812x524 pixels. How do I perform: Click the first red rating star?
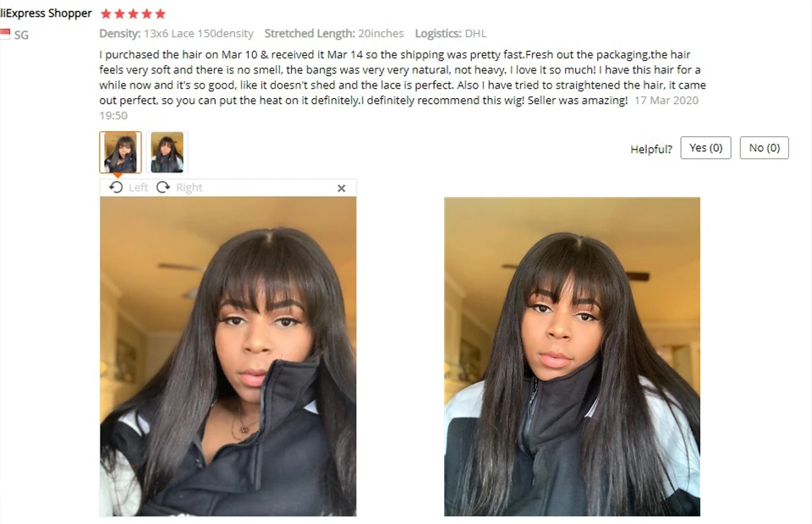click(x=106, y=14)
